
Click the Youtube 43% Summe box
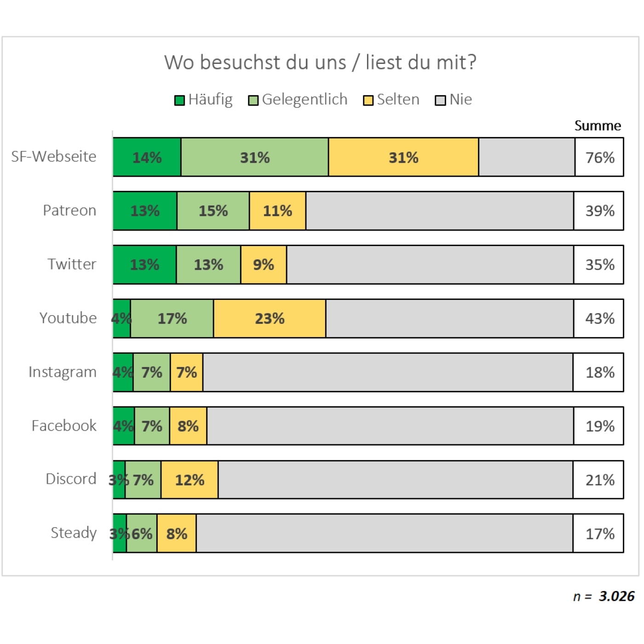coord(599,318)
